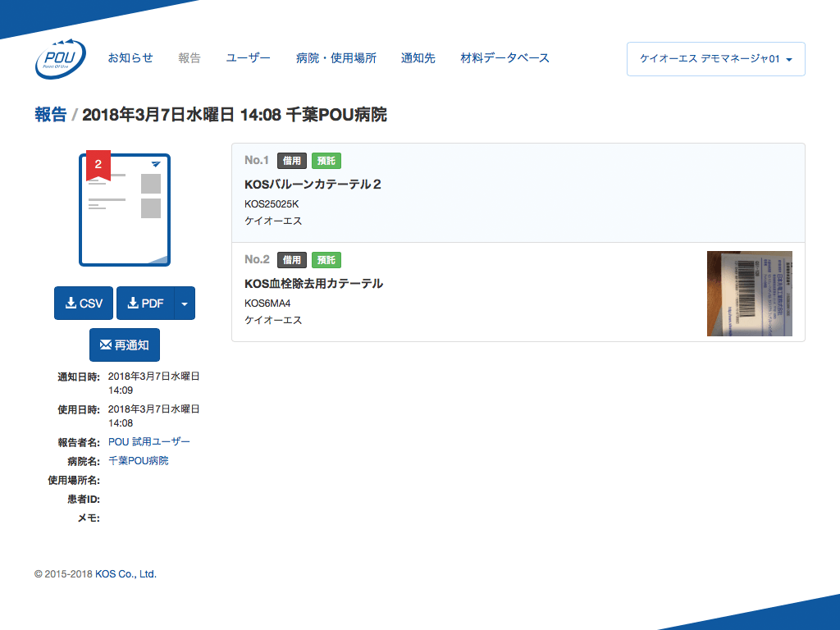Go to the 報告 tab in the navigation
The height and width of the screenshot is (630, 840).
point(189,58)
